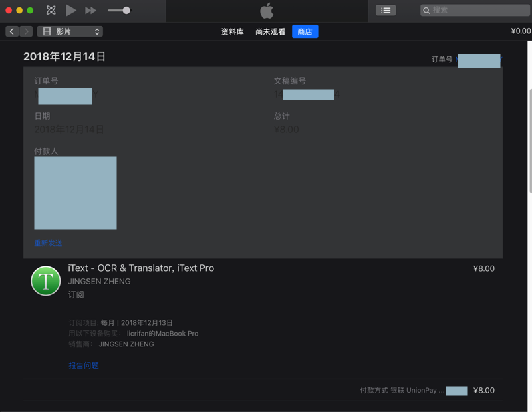The height and width of the screenshot is (412, 532).
Task: Start playback with the Play button
Action: [x=70, y=10]
